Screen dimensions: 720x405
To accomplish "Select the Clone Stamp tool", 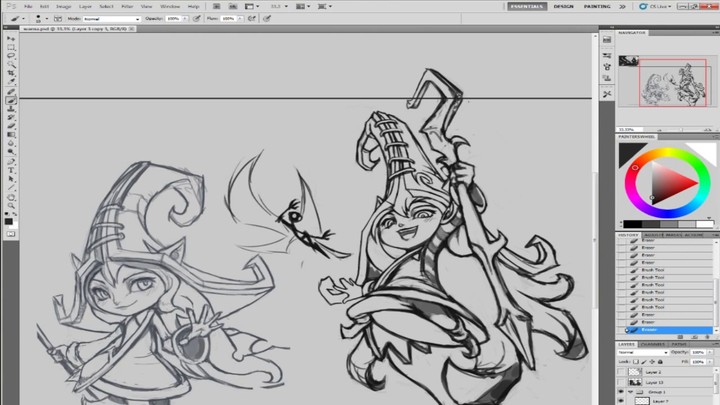I will 11,109.
